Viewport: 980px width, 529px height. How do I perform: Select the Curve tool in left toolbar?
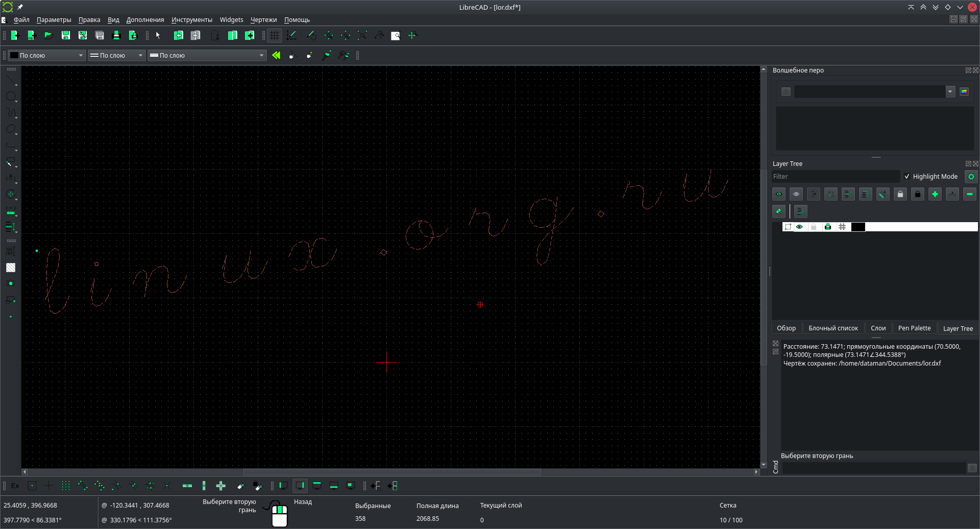pyautogui.click(x=11, y=113)
